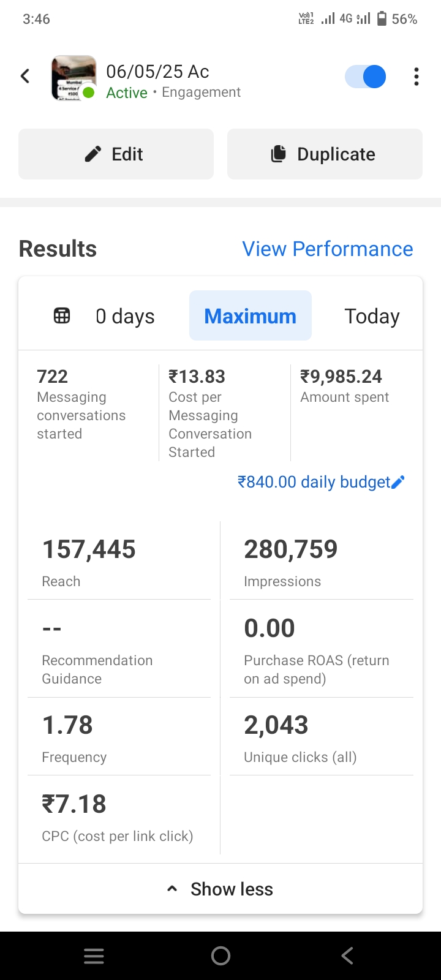Tap the back arrow at top left
Screen dimensions: 441x980
[x=25, y=76]
